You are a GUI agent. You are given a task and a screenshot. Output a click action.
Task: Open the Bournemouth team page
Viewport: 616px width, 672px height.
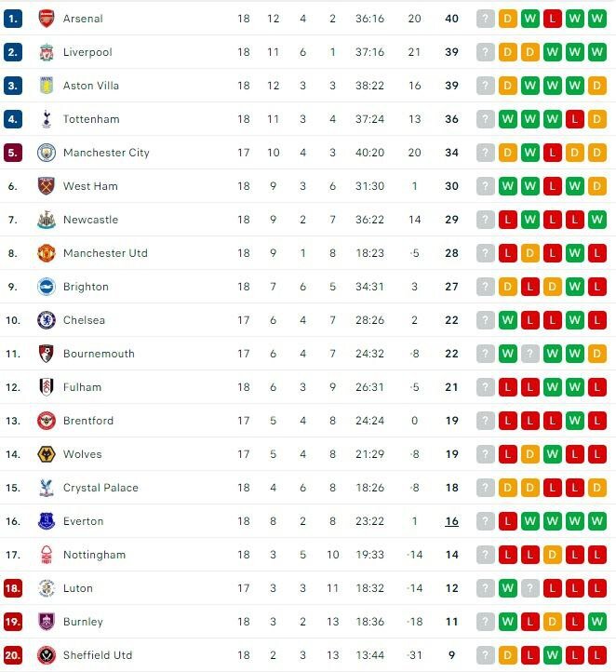[x=99, y=354]
